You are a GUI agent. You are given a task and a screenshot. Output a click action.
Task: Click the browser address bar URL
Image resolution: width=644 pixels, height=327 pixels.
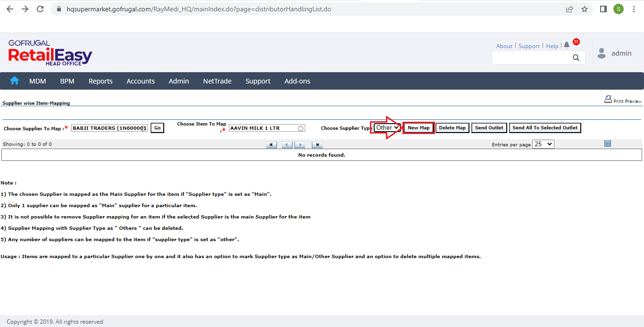[x=199, y=9]
